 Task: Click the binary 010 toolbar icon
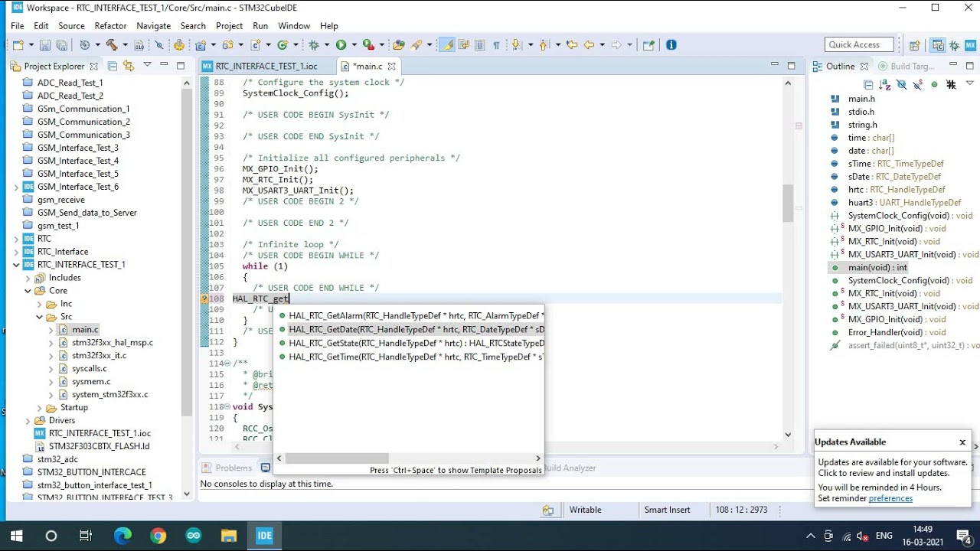(139, 45)
